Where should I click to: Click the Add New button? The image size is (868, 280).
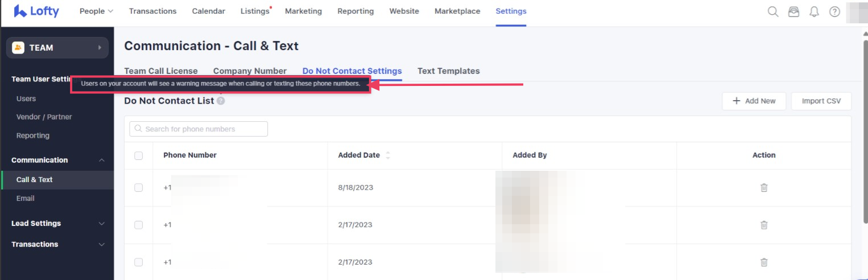754,101
